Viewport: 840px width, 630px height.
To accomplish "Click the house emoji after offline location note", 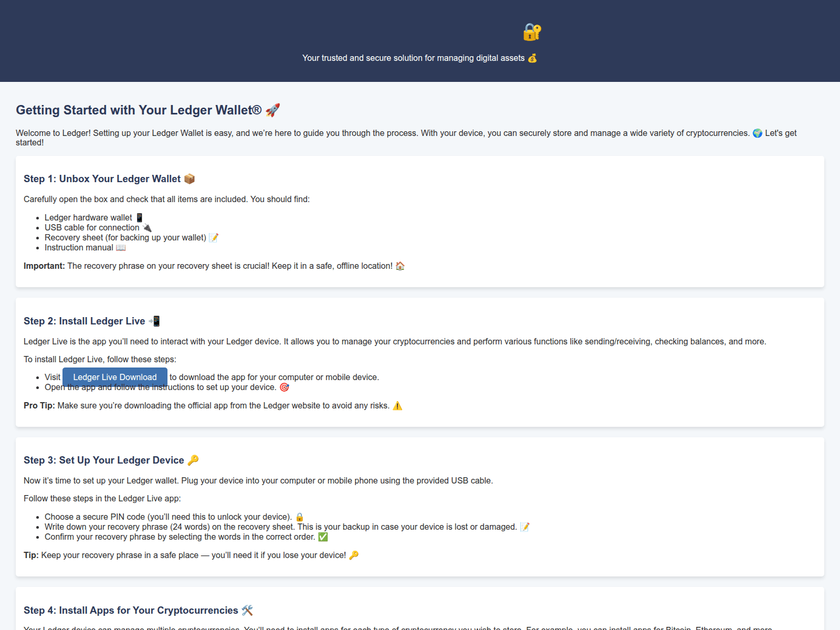I will coord(400,266).
